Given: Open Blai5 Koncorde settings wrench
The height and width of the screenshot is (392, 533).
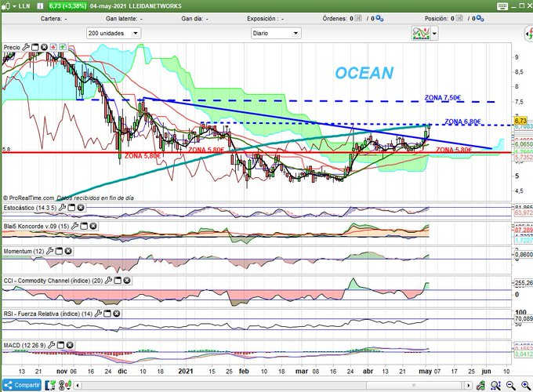Looking at the screenshot, I should [x=74, y=226].
